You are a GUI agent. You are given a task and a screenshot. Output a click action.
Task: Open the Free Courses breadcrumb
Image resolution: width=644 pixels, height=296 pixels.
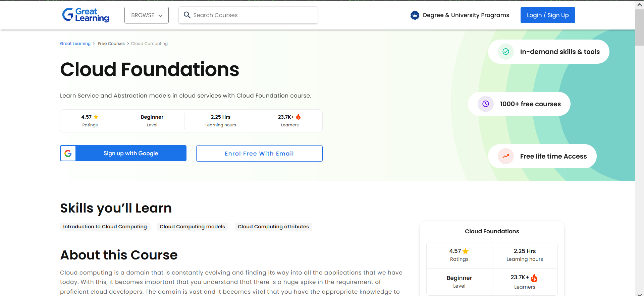[111, 44]
